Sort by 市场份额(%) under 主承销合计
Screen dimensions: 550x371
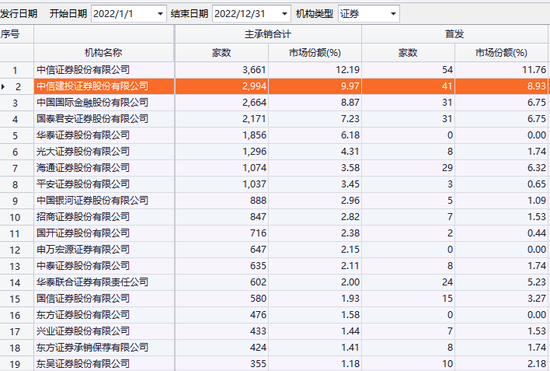315,53
